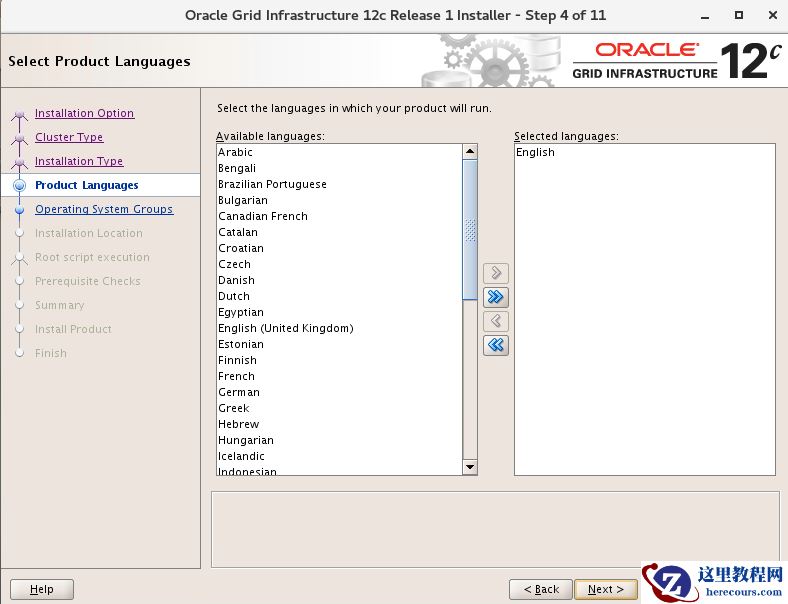Select Croatian in the available languages
The width and height of the screenshot is (788, 604).
(339, 248)
